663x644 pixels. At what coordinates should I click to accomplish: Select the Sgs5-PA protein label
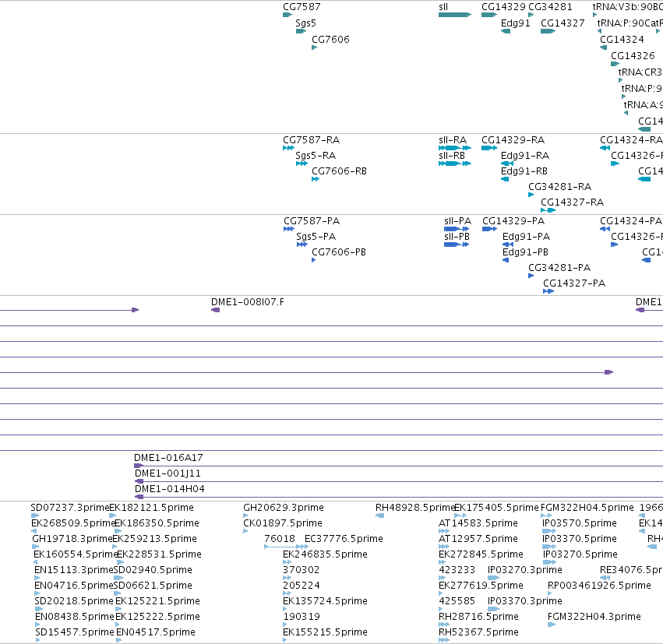click(316, 237)
